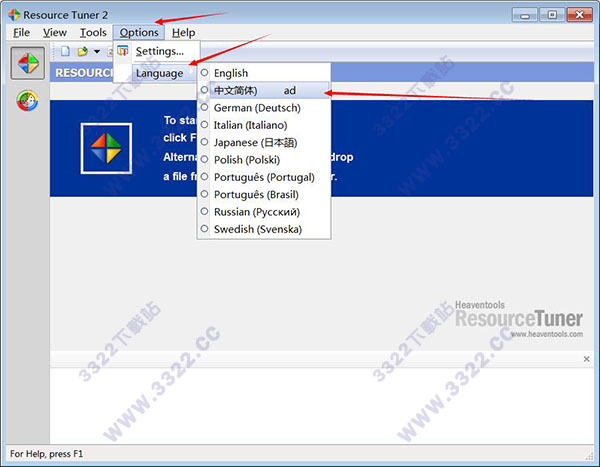Click the Resource Tuner sidebar logo button

coord(28,63)
